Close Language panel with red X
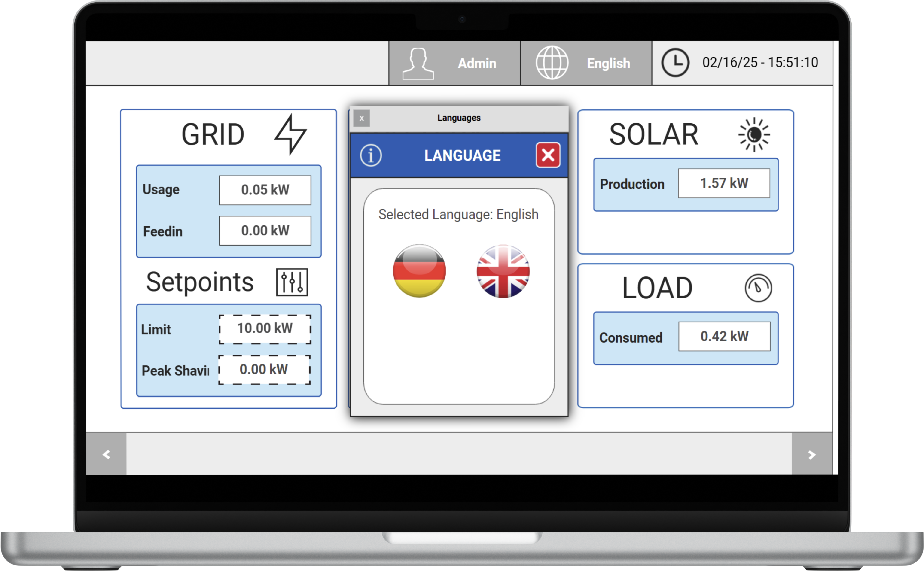The height and width of the screenshot is (571, 924). pyautogui.click(x=548, y=155)
